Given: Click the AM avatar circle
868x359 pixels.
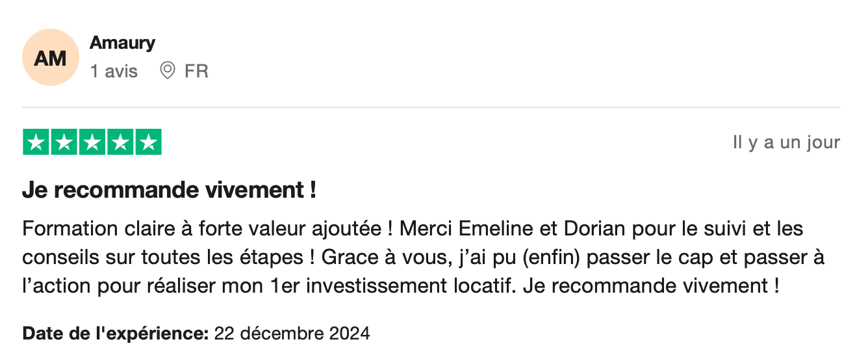Looking at the screenshot, I should point(51,58).
